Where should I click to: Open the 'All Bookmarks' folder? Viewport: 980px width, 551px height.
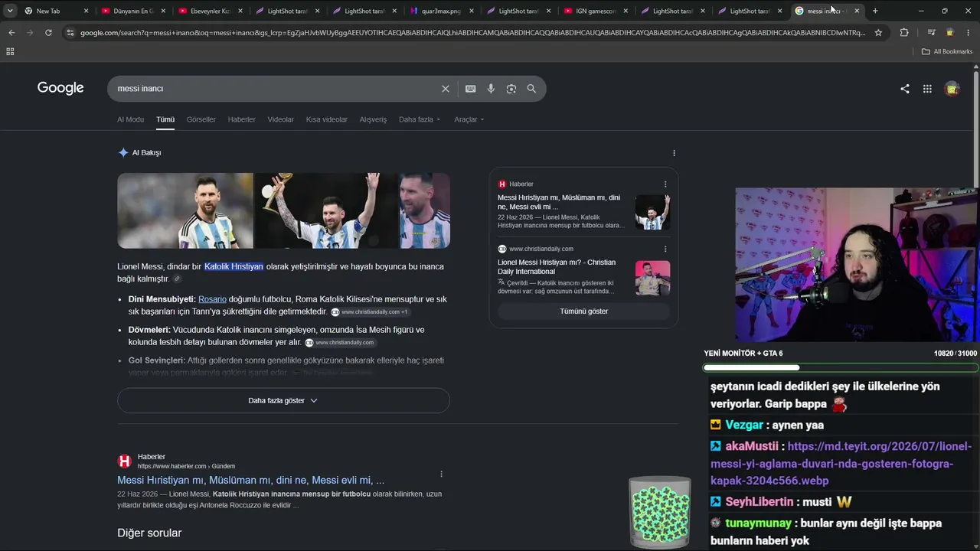(x=947, y=51)
